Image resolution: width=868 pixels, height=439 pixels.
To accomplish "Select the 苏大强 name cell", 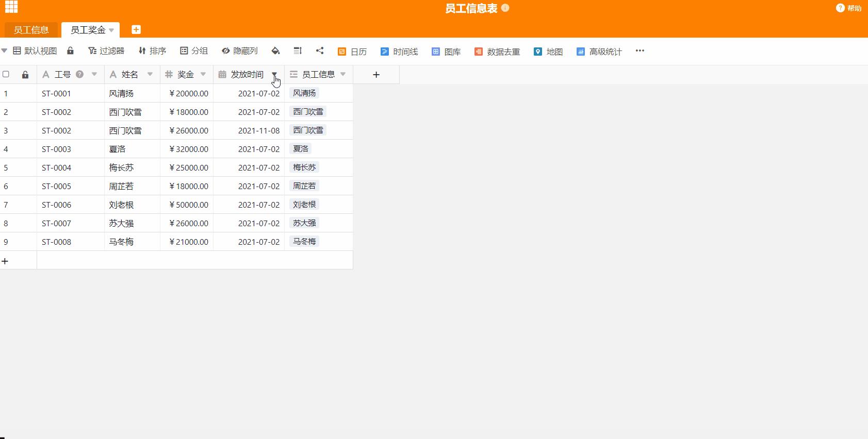I will pos(133,223).
